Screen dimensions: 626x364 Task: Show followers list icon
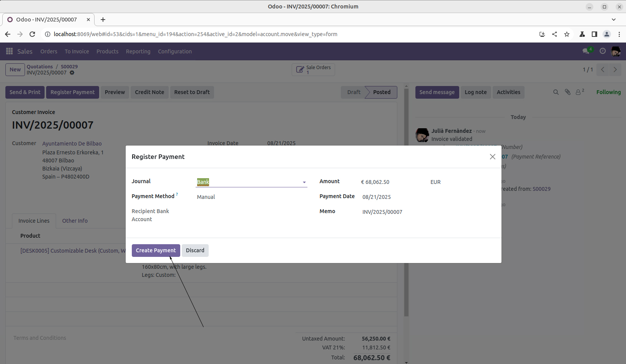click(579, 92)
